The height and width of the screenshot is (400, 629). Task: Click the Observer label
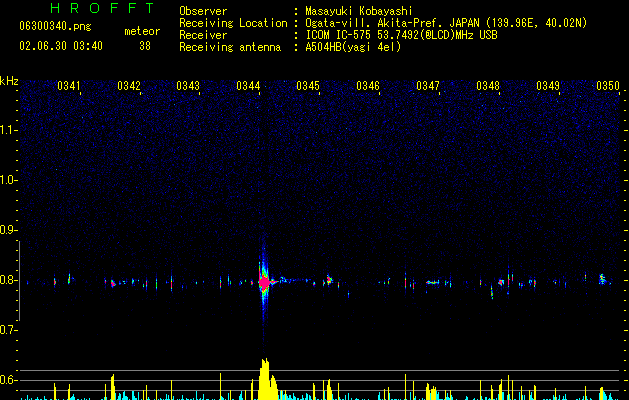pos(203,11)
